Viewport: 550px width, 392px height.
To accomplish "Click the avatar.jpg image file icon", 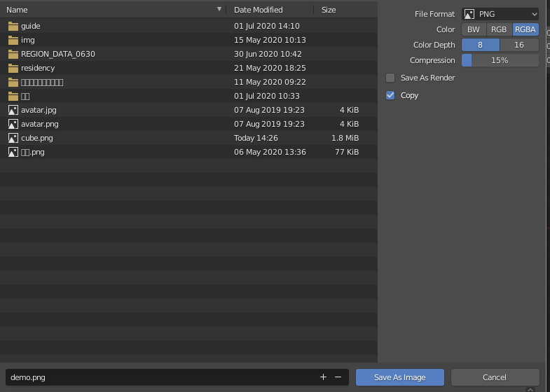I will 13,110.
